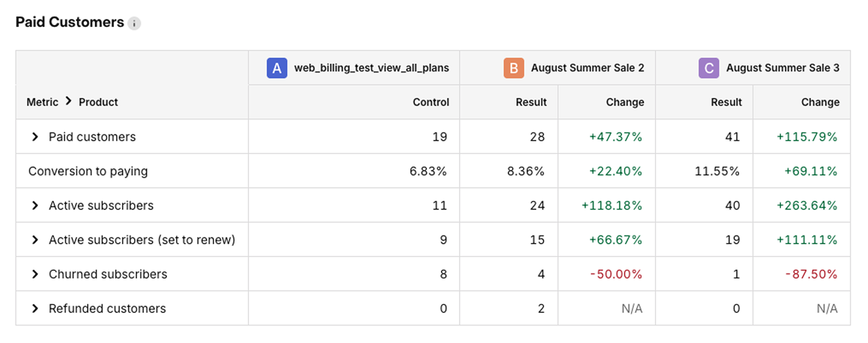Select the August Summer Sale 3 header
The height and width of the screenshot is (343, 868).
tap(783, 68)
